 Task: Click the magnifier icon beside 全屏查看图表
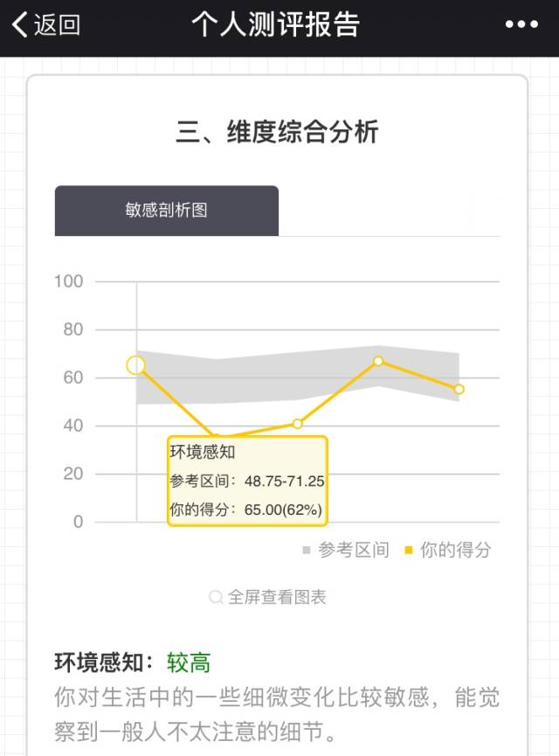(216, 598)
